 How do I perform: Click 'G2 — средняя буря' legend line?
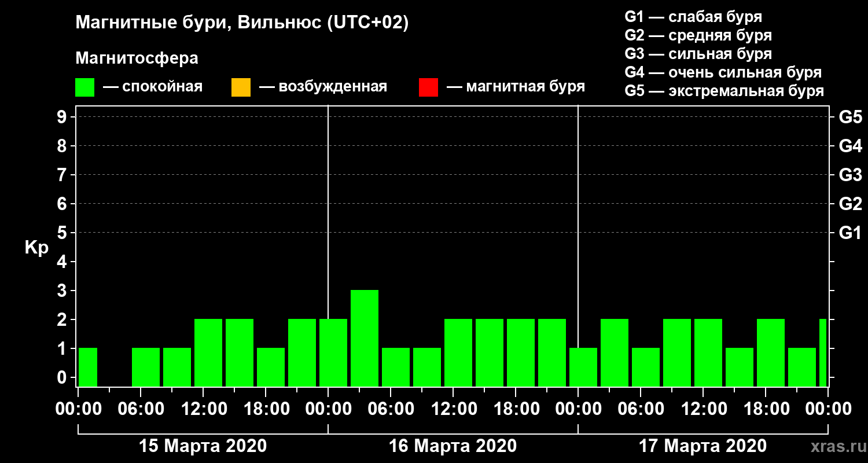[698, 35]
